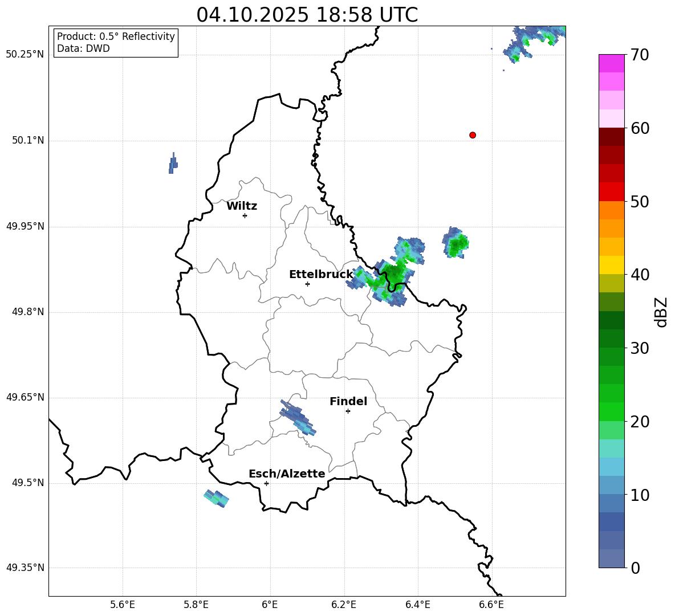Click the light blue colorbar segment between 10 and 20
The image size is (675, 616).
[x=611, y=467]
